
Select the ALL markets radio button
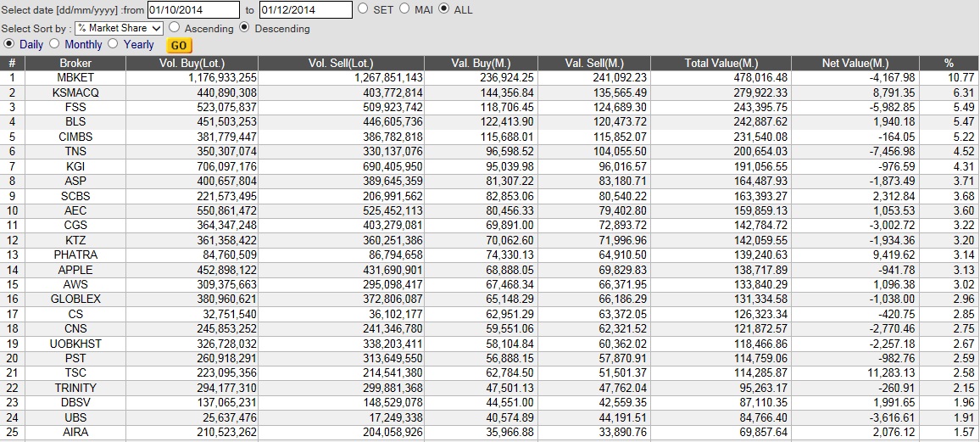pos(444,8)
